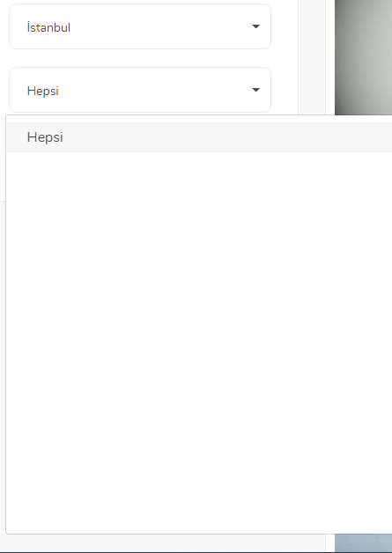This screenshot has width=392, height=553.
Task: Click the Hepsi dropdown arrow
Action: [x=256, y=90]
